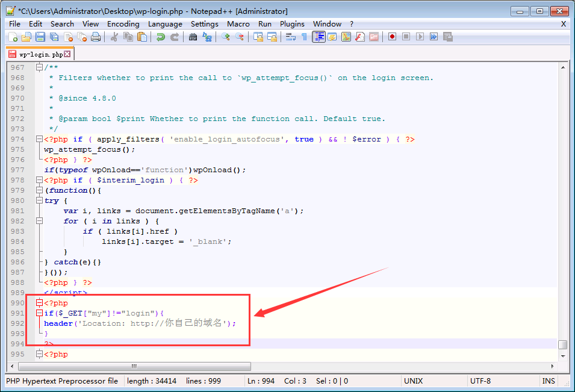Collapse the fold marker at line 974

click(x=40, y=139)
